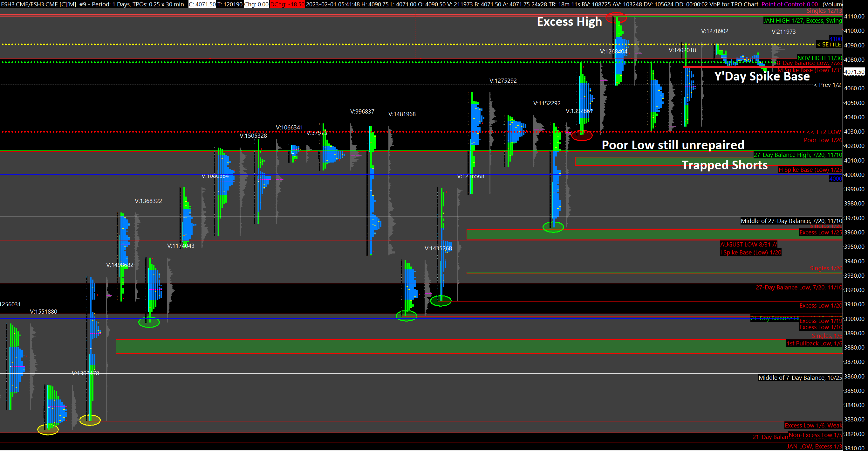Click the 'AUGUST LOW 8/31' red label
The height and width of the screenshot is (451, 868).
click(748, 244)
